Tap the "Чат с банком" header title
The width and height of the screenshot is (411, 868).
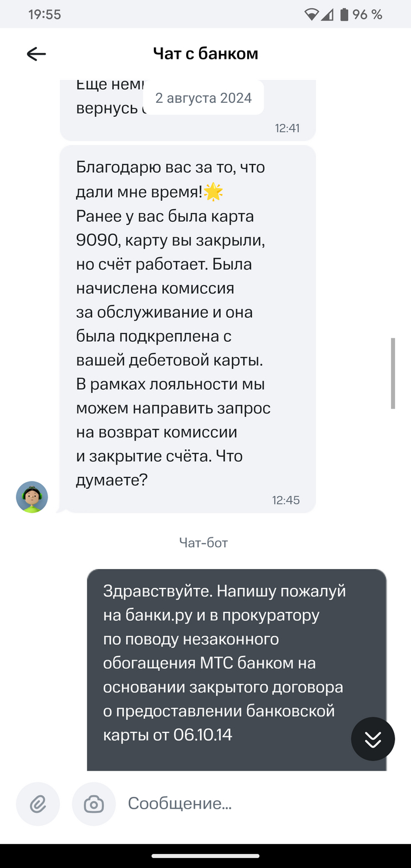coord(206,54)
